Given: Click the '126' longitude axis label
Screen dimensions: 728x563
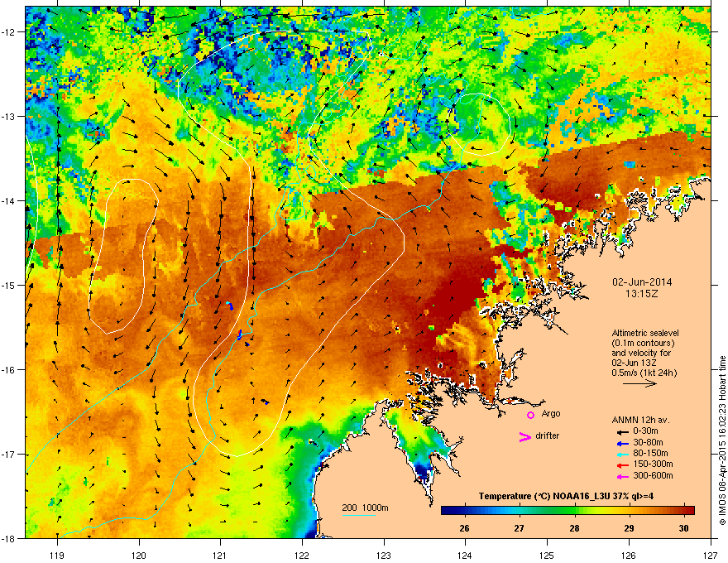Looking at the screenshot, I should click(x=629, y=555).
